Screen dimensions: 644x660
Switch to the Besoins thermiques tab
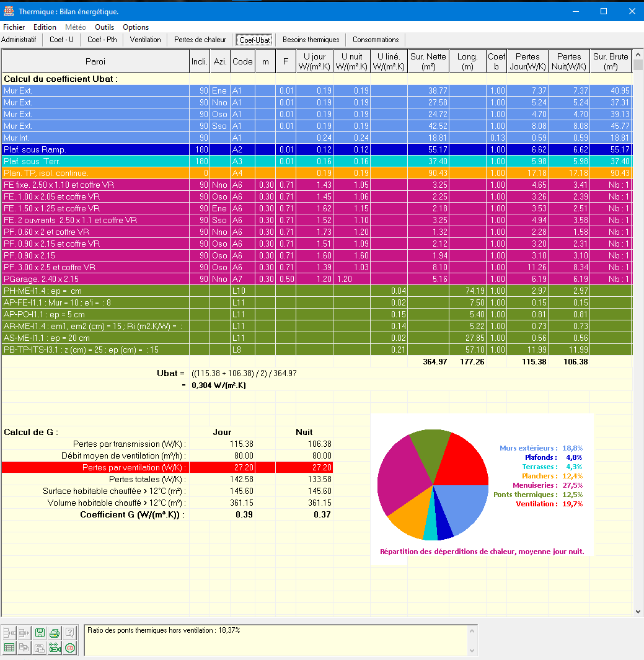coord(311,40)
